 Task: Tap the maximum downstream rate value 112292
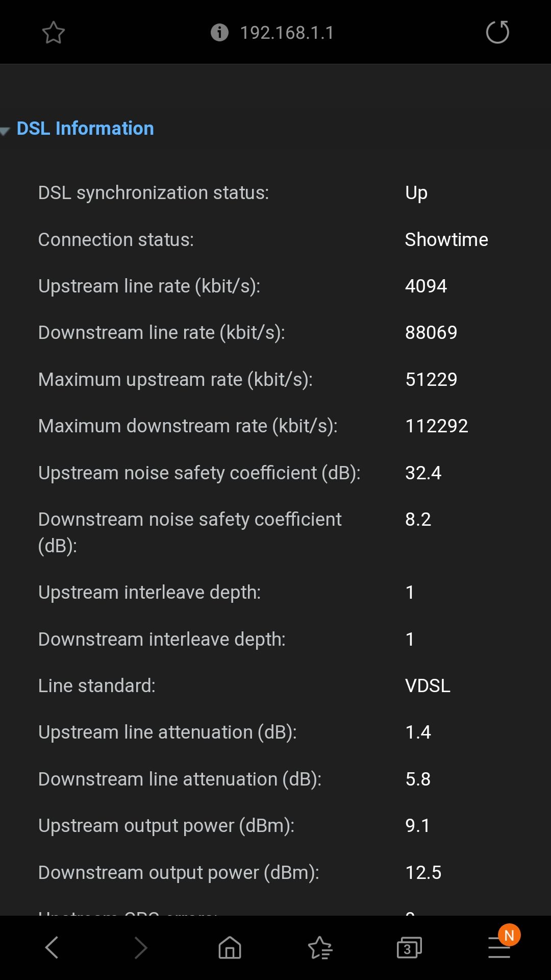tap(437, 426)
